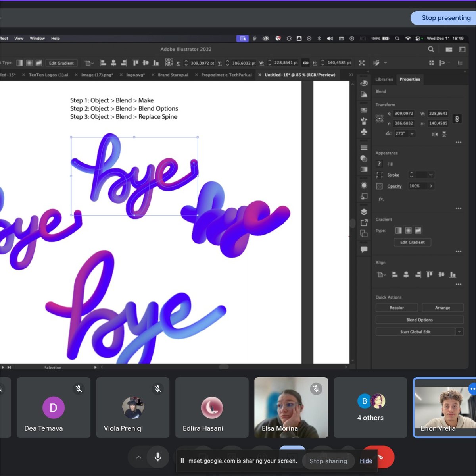
Task: Open the Stroke panel lines icon
Action: click(x=364, y=148)
